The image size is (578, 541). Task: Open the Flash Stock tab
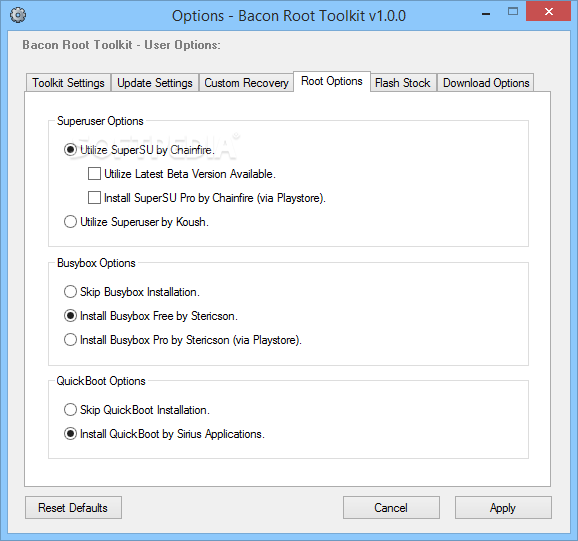403,83
